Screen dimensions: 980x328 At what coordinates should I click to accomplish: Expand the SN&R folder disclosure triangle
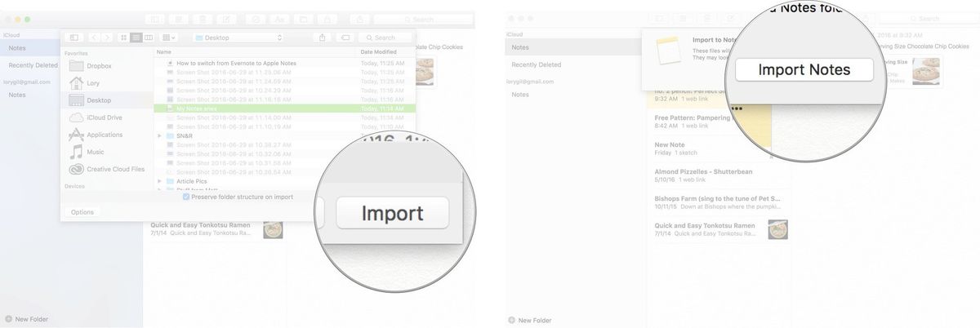click(x=159, y=135)
